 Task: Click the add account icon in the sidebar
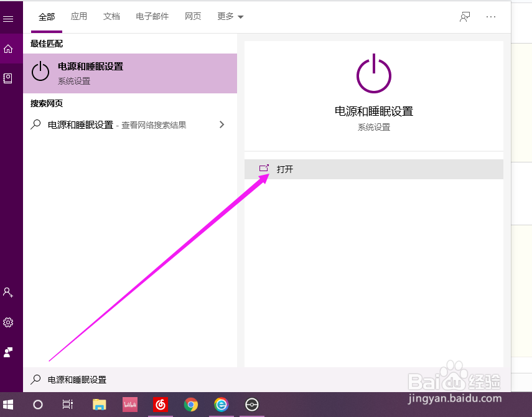[8, 292]
